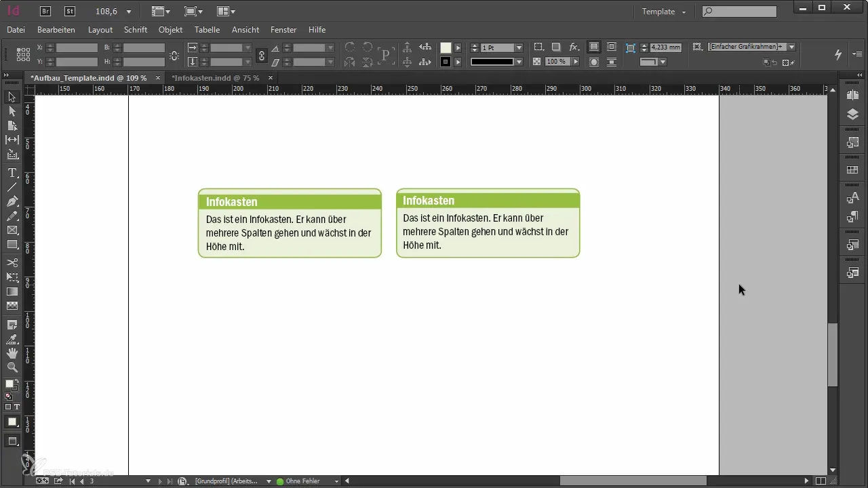Enable the quick apply lightning icon

pyautogui.click(x=838, y=54)
